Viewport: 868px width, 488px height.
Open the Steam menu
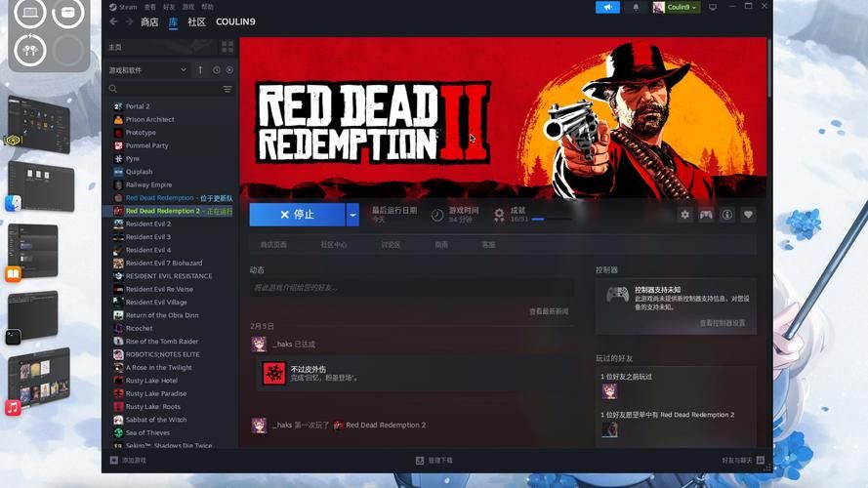(x=123, y=7)
